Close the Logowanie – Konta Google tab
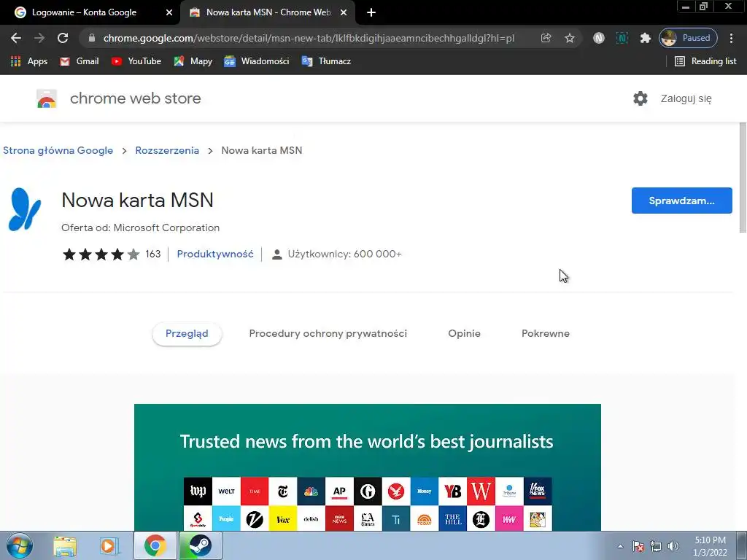This screenshot has height=560, width=747. (169, 13)
